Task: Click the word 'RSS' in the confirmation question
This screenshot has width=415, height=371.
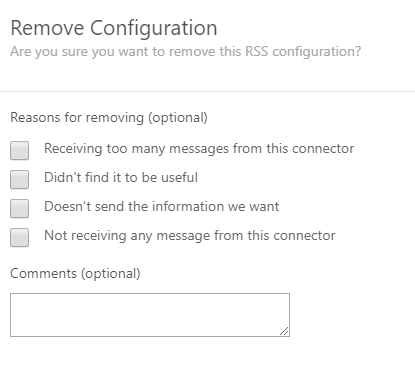Action: click(x=257, y=52)
